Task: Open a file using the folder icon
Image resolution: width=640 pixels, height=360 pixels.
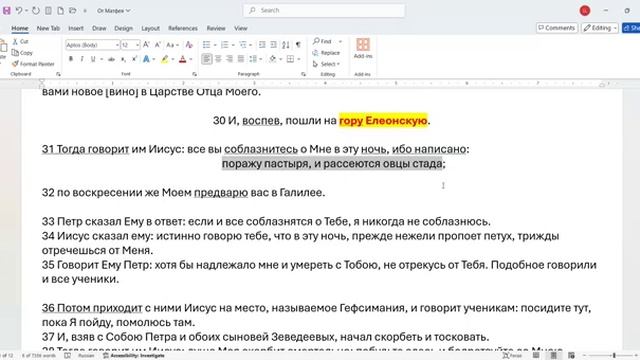Action: pyautogui.click(x=73, y=11)
